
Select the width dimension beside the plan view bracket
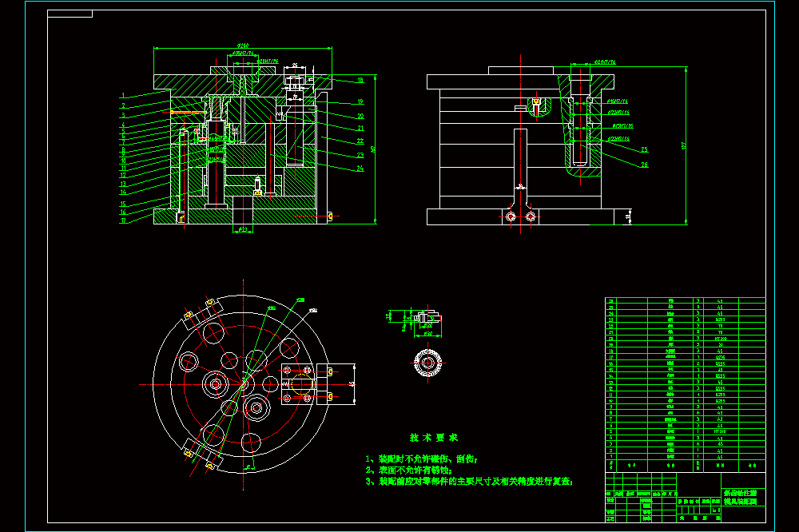351,383
